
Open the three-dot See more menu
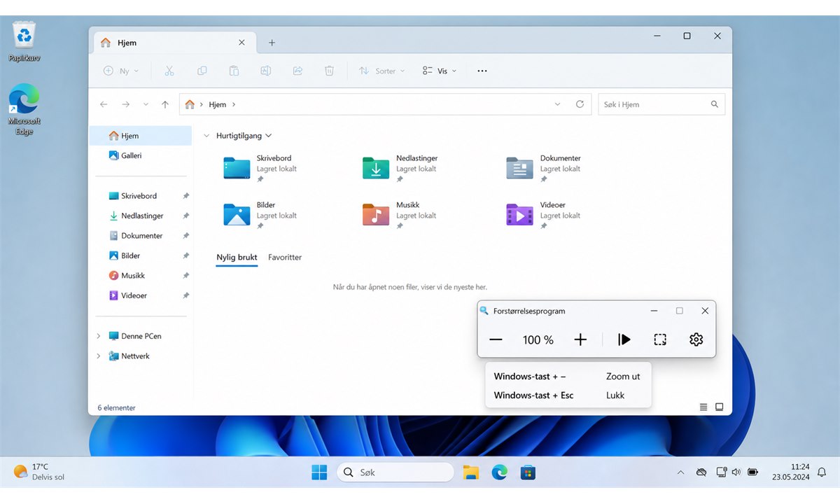point(482,71)
